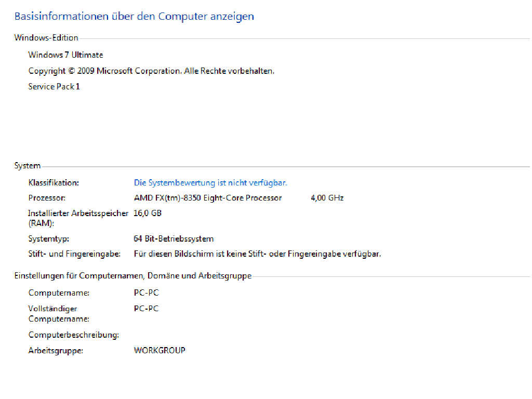Select the PC-PC value beside Vollständiger Computername

pyautogui.click(x=146, y=309)
